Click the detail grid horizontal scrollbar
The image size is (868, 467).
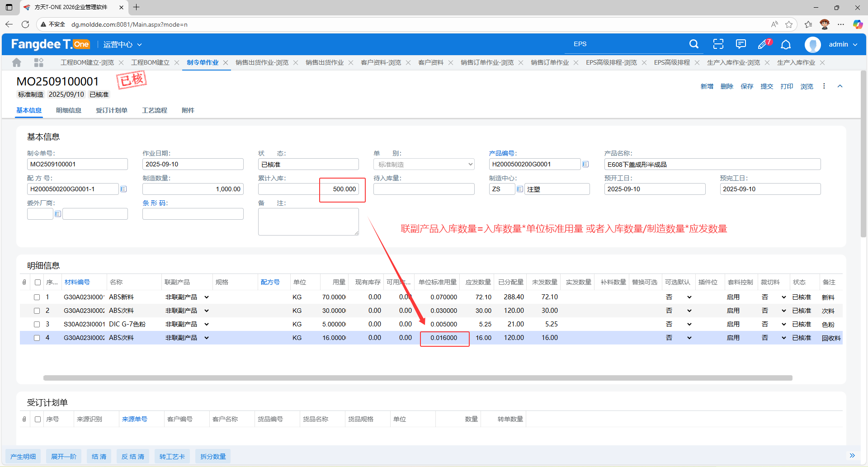pos(417,378)
